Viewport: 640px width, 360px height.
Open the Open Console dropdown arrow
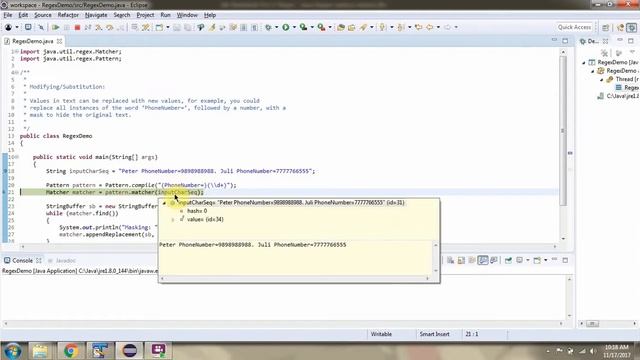[545, 260]
